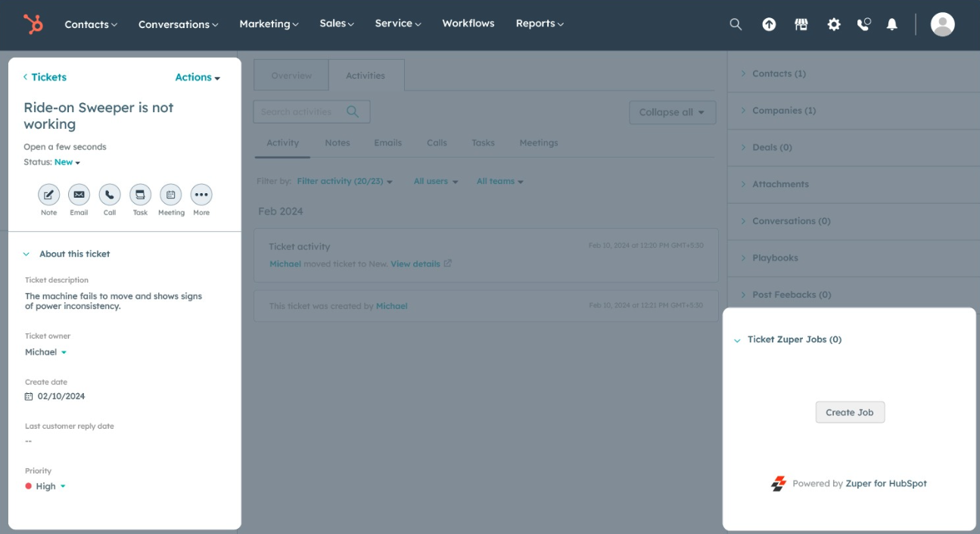Viewport: 980px width, 534px height.
Task: Open the More actions icon
Action: (201, 195)
